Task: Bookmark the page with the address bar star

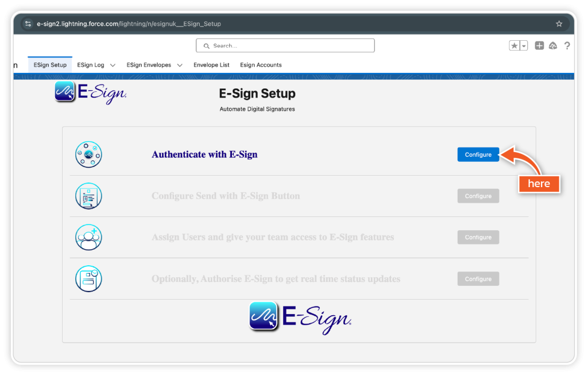Action: tap(559, 24)
